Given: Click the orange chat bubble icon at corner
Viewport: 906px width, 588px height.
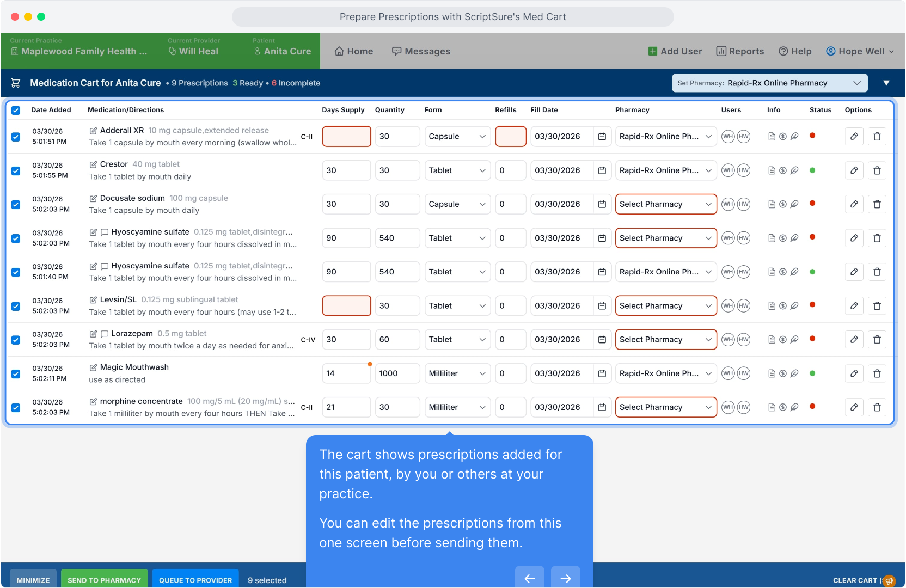Looking at the screenshot, I should point(889,581).
